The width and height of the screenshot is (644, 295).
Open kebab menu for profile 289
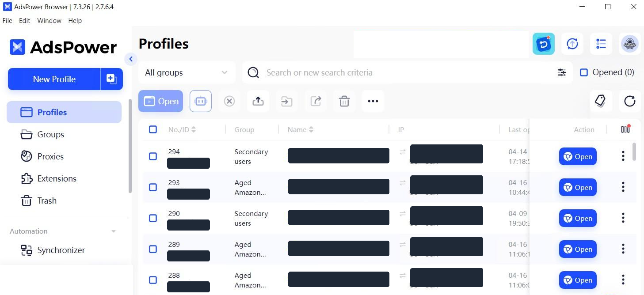click(x=623, y=249)
